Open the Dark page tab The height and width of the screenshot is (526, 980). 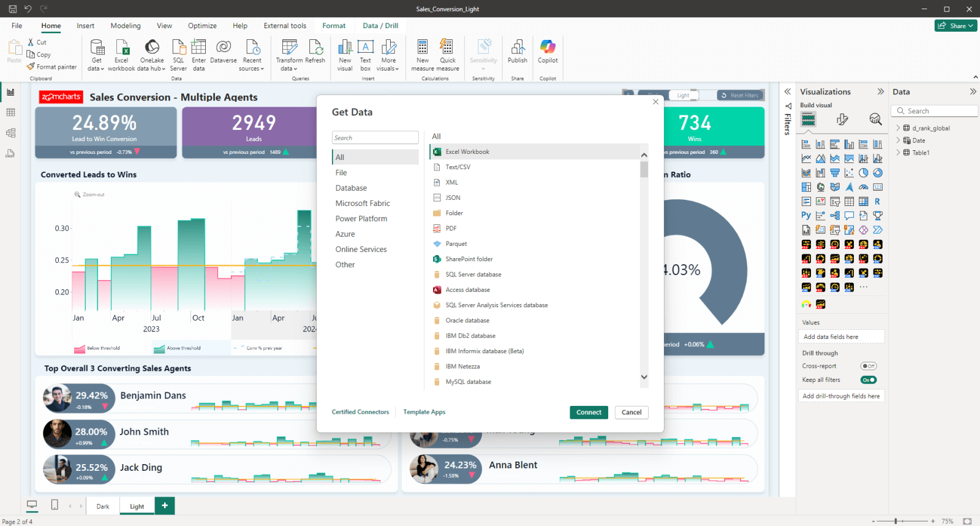point(103,506)
